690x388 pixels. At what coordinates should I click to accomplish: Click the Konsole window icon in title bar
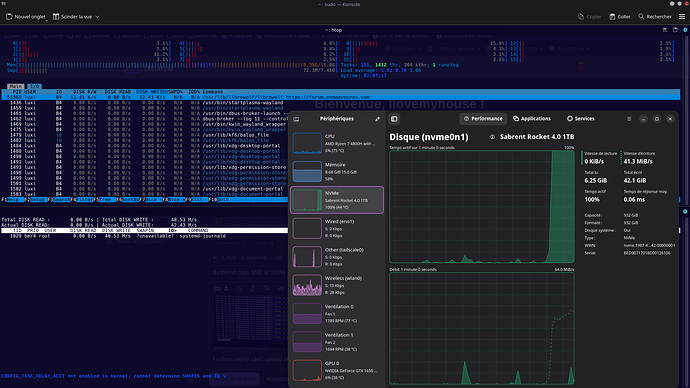click(4, 4)
